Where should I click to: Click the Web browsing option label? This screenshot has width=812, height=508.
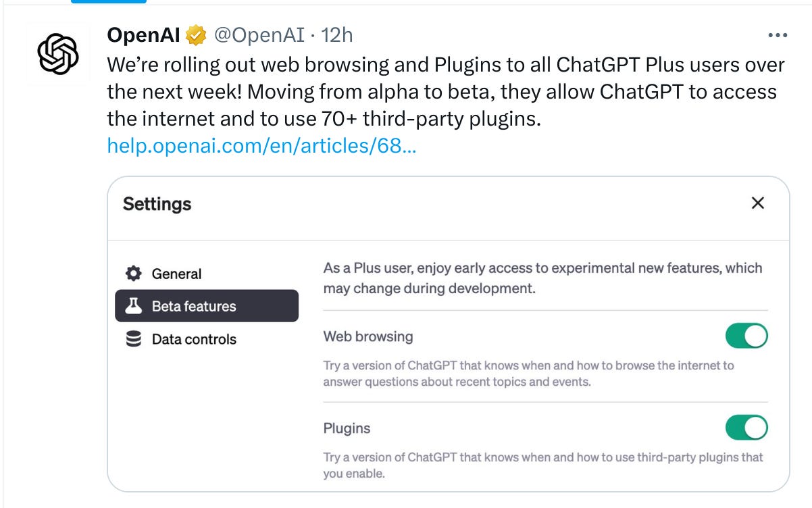[368, 336]
